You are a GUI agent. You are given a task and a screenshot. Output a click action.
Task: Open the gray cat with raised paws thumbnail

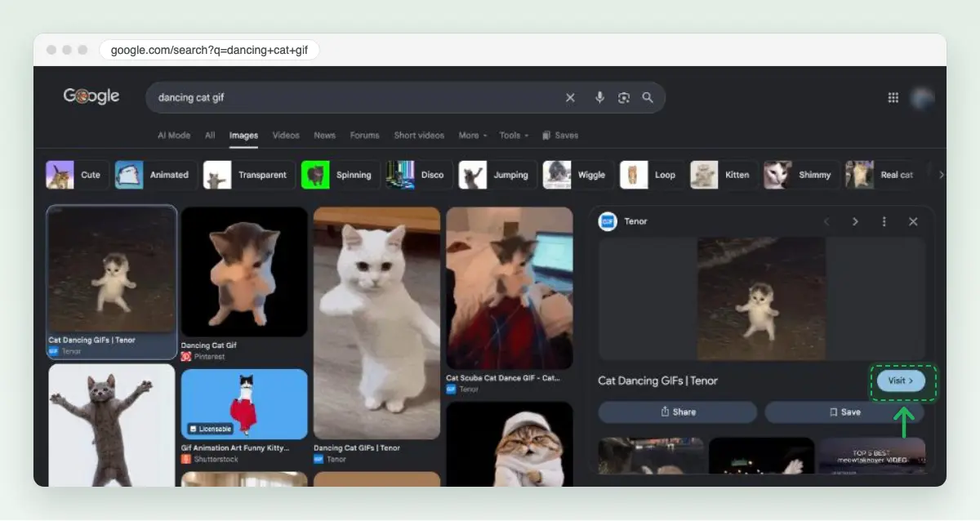(x=112, y=425)
